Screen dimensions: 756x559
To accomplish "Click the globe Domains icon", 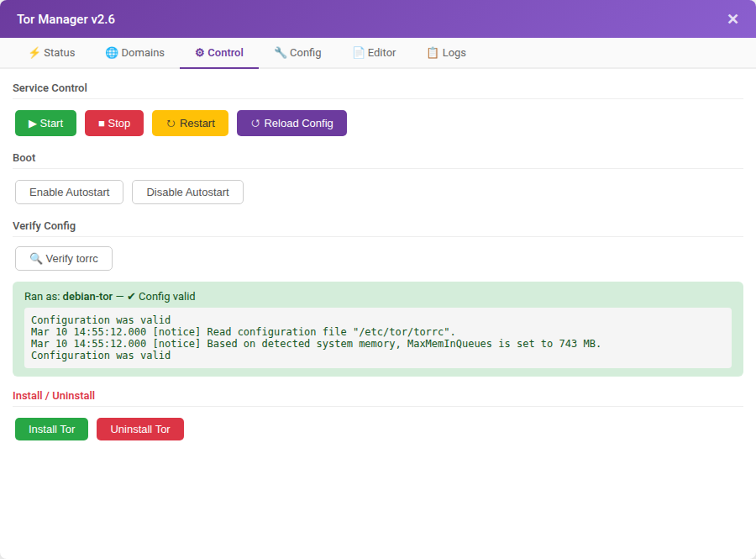I will coord(112,53).
